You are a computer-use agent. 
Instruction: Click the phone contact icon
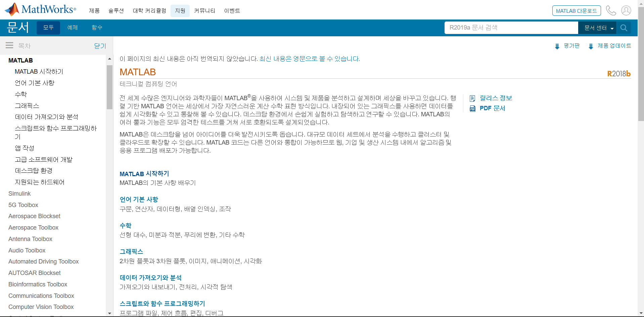point(611,11)
